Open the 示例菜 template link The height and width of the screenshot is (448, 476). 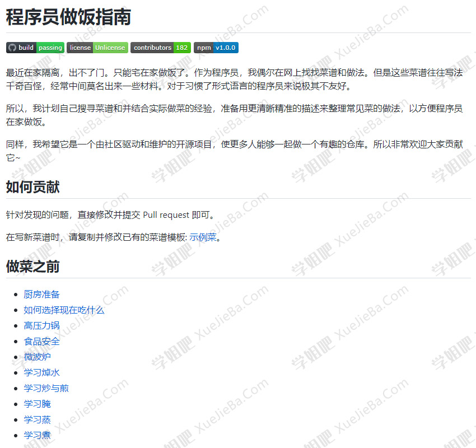[203, 237]
